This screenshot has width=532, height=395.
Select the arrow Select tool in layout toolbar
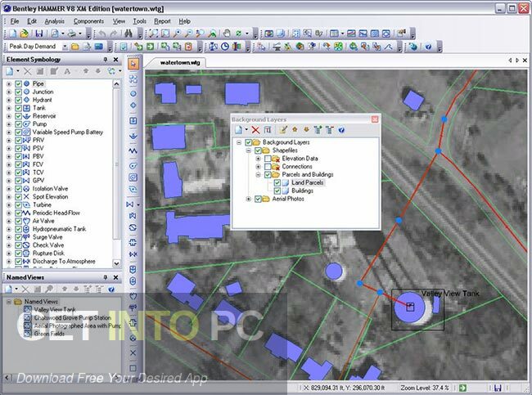133,64
